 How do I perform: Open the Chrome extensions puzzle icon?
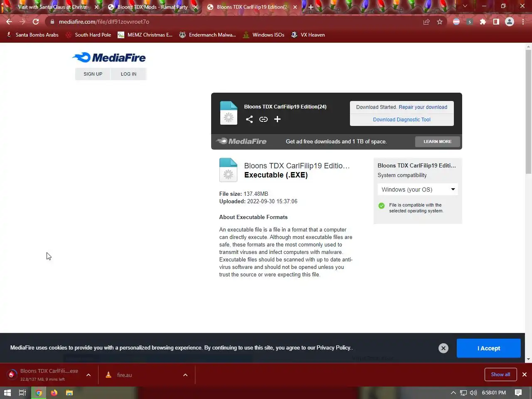pyautogui.click(x=483, y=22)
